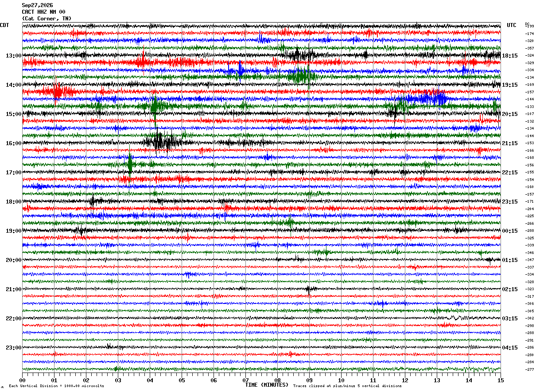Click the 13:00 CDT time label
The image size is (536, 392).
pos(13,56)
